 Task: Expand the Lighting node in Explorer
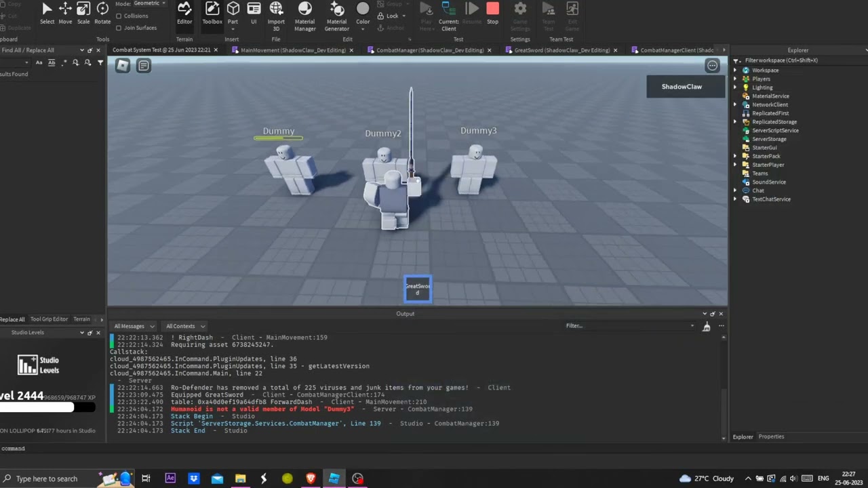(736, 87)
